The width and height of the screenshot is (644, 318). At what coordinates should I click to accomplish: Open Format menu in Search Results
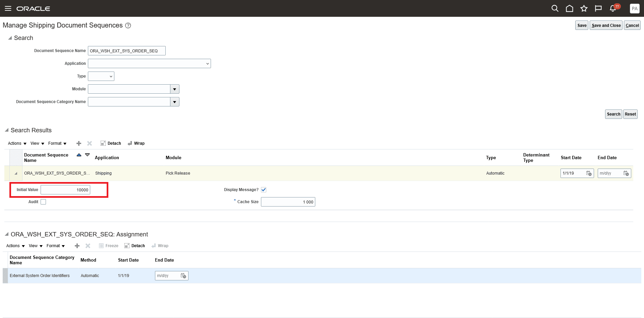(x=57, y=143)
